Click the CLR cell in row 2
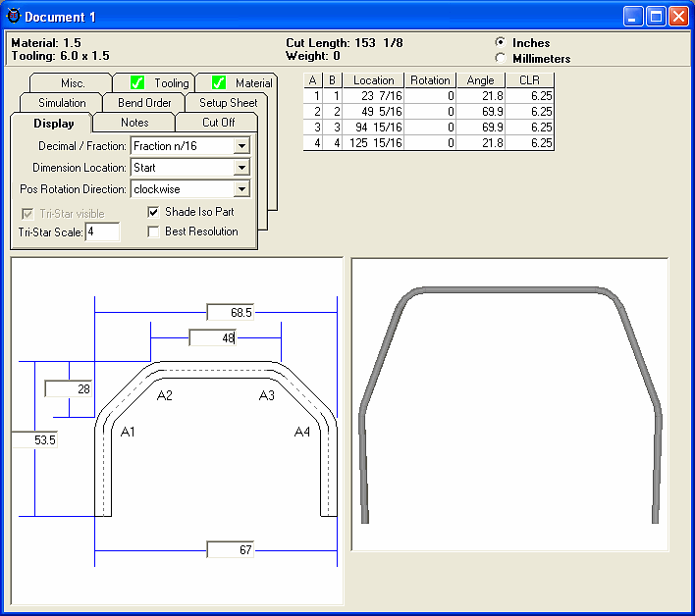This screenshot has height=616, width=695. point(529,112)
